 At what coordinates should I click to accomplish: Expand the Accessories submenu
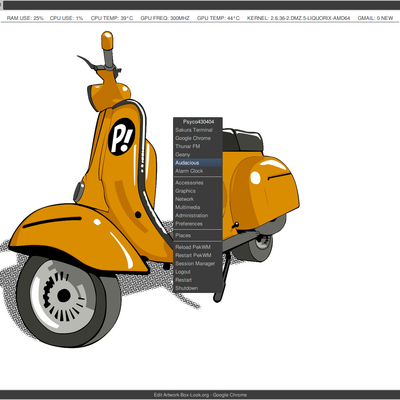pyautogui.click(x=198, y=183)
